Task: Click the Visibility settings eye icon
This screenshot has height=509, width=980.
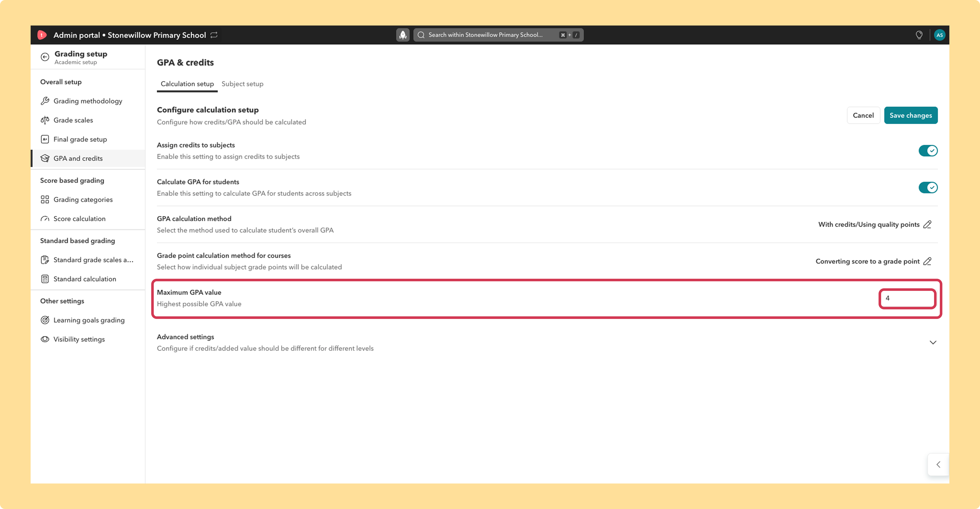Action: tap(45, 339)
